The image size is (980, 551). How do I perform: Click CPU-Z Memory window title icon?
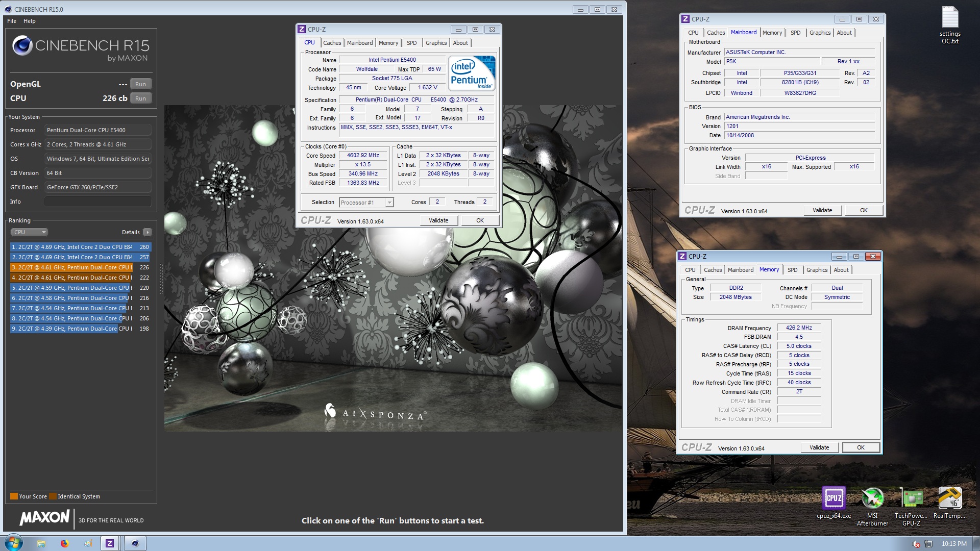pos(682,256)
